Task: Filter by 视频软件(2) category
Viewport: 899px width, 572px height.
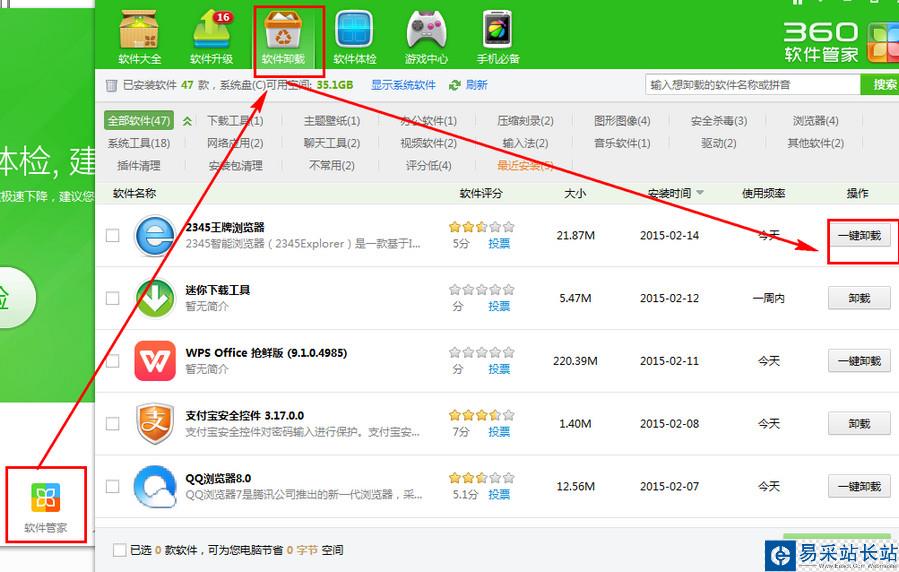Action: click(x=428, y=143)
